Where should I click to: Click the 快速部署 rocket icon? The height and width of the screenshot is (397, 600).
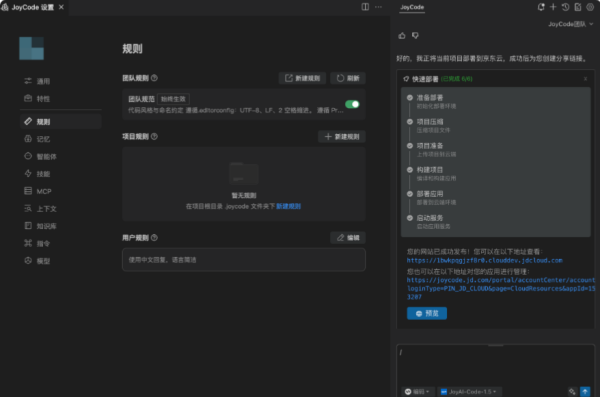click(406, 79)
